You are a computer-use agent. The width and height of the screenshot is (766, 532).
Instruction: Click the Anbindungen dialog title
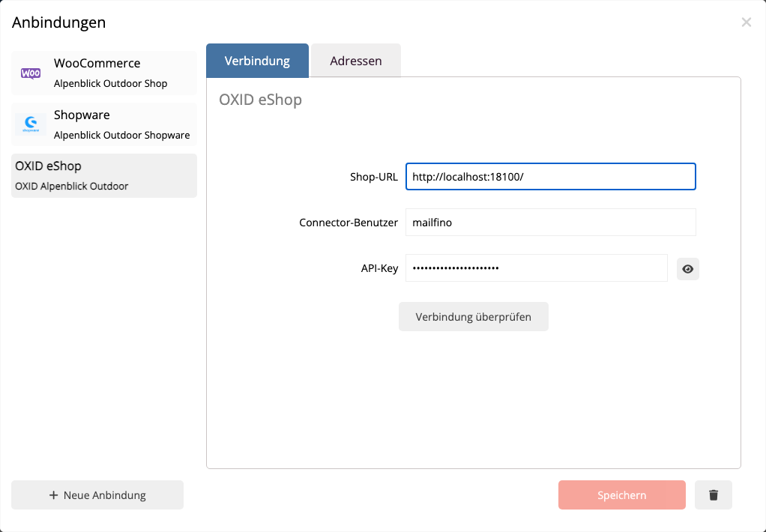pyautogui.click(x=58, y=22)
